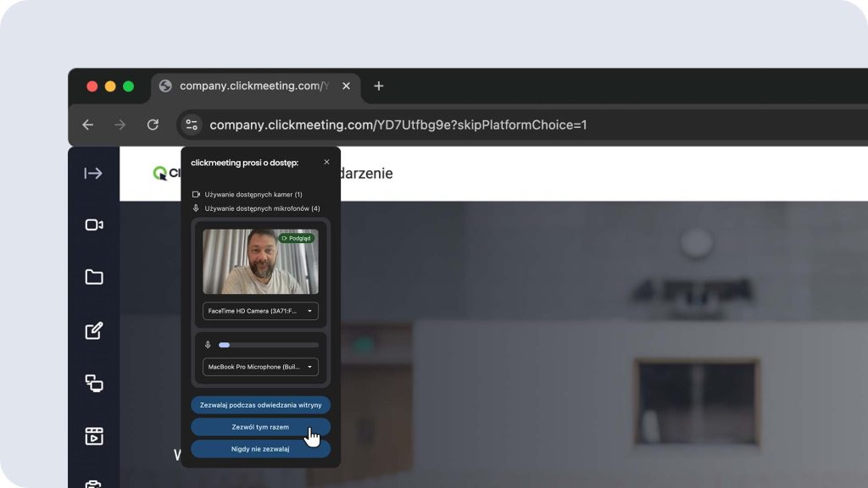Click 'Używanie dostępnych kamer (1)' text
The image size is (868, 488).
[x=253, y=194]
